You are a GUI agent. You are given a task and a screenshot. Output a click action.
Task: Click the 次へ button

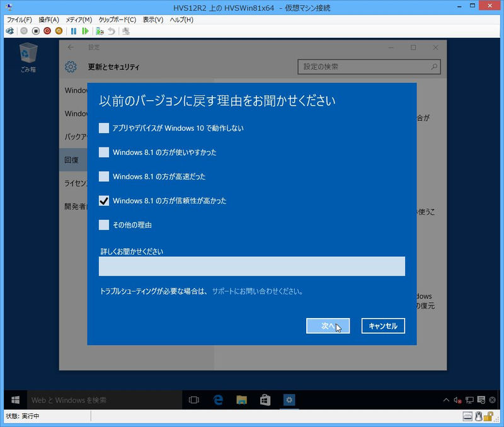pos(328,326)
